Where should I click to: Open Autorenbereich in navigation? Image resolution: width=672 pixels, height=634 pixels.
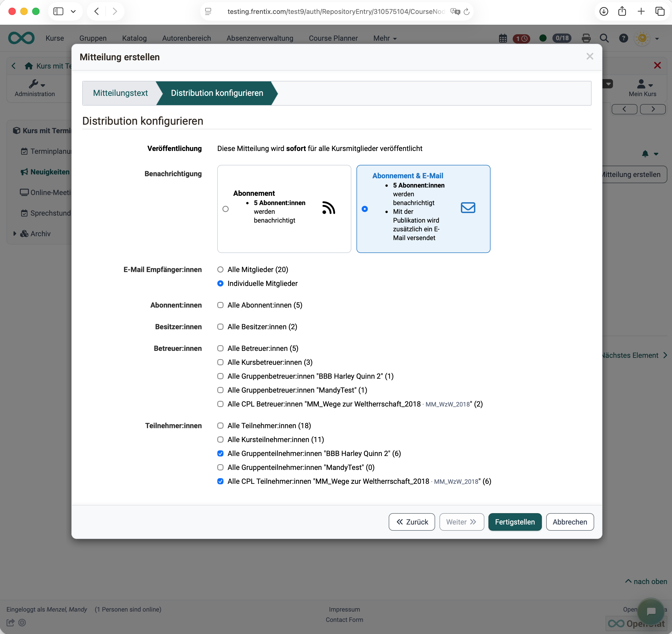click(x=186, y=38)
